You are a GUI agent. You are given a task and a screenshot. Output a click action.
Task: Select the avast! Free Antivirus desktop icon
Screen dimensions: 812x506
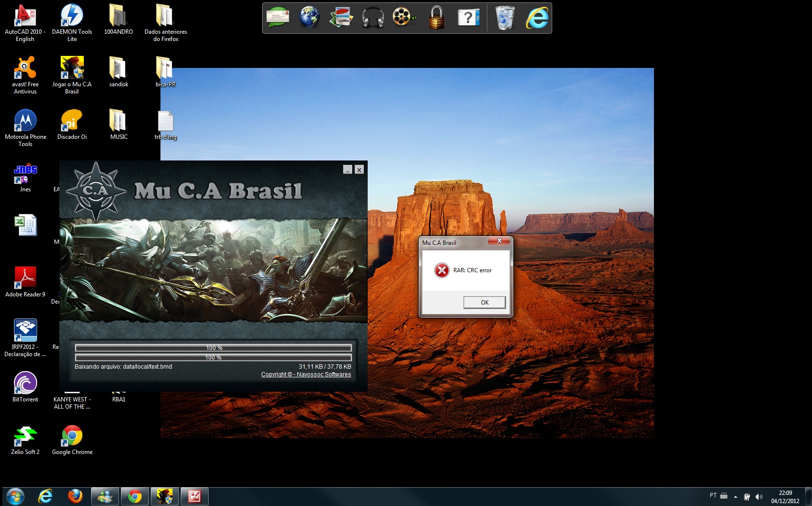25,75
